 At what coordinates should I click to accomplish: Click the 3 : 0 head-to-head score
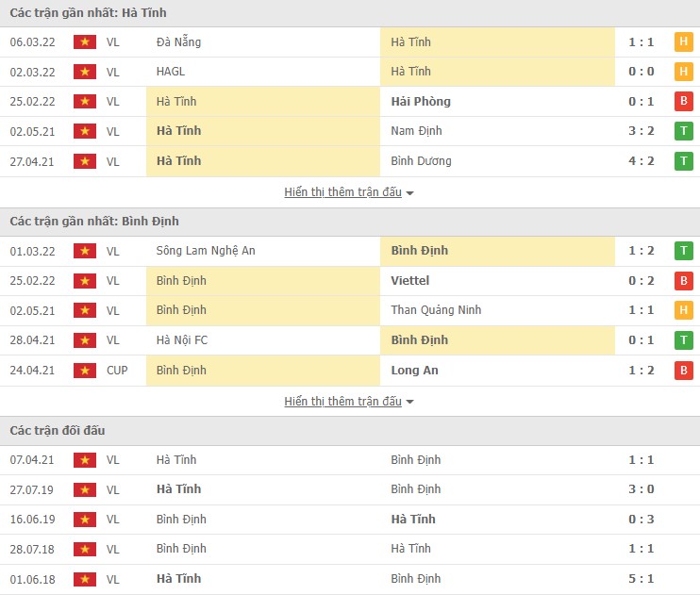coord(642,489)
